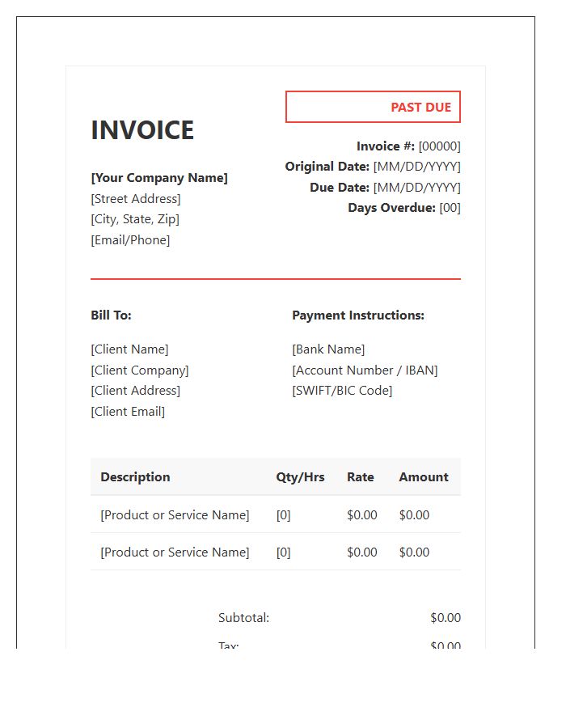Click the [Client Email] placeholder
The height and width of the screenshot is (728, 566).
click(x=128, y=412)
